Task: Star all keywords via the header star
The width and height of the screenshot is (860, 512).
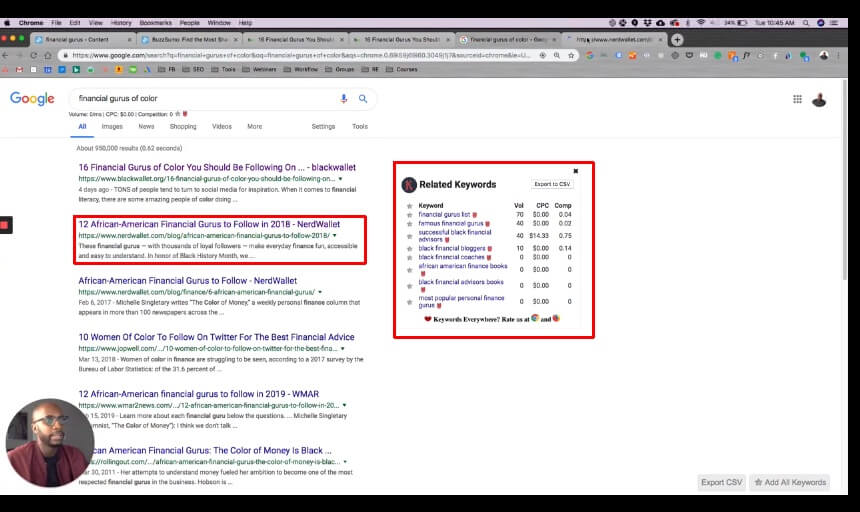Action: pyautogui.click(x=409, y=206)
